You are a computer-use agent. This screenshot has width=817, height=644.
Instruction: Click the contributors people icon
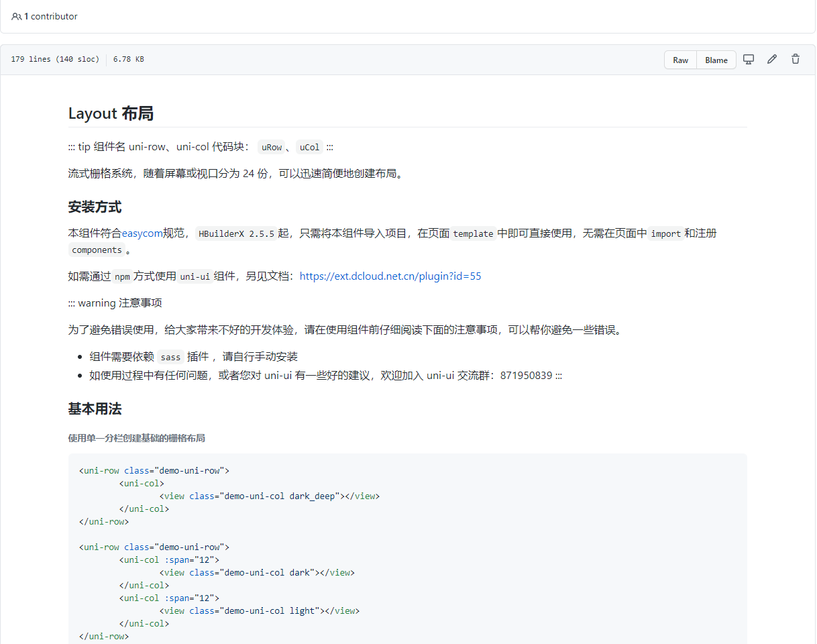point(15,16)
